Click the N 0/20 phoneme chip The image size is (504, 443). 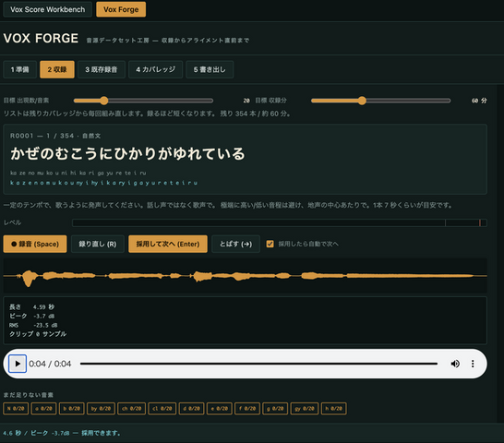click(16, 409)
